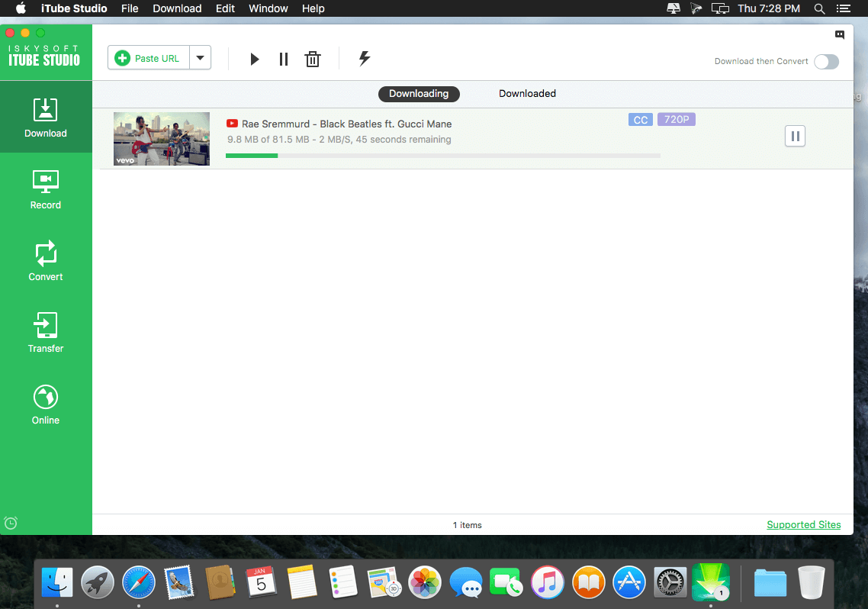Open the Record section

pos(46,189)
